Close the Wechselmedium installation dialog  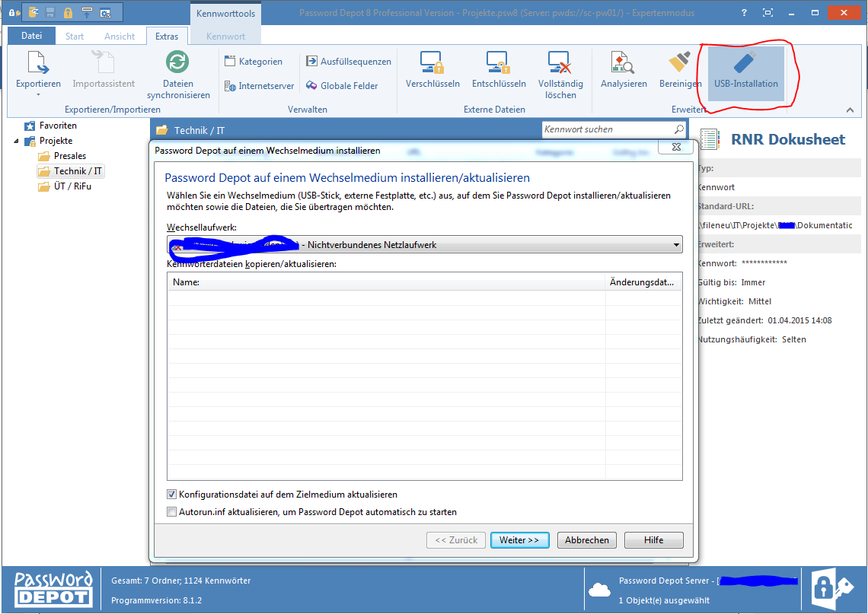[676, 147]
